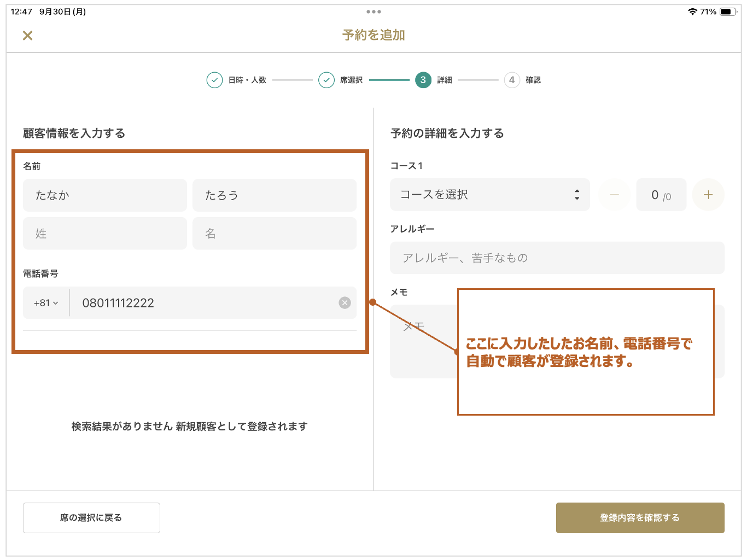Viewport: 747px width, 560px height.
Task: Clear the phone number field
Action: [x=345, y=303]
